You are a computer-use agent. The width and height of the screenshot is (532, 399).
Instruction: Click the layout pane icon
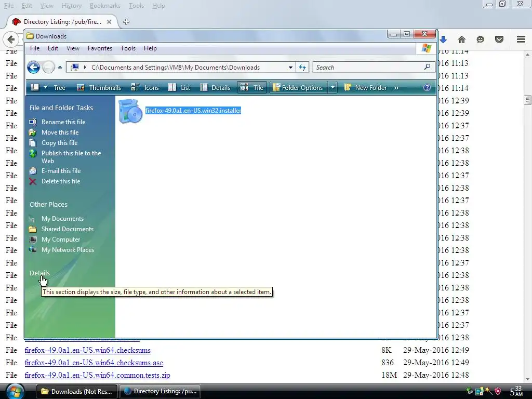(35, 87)
